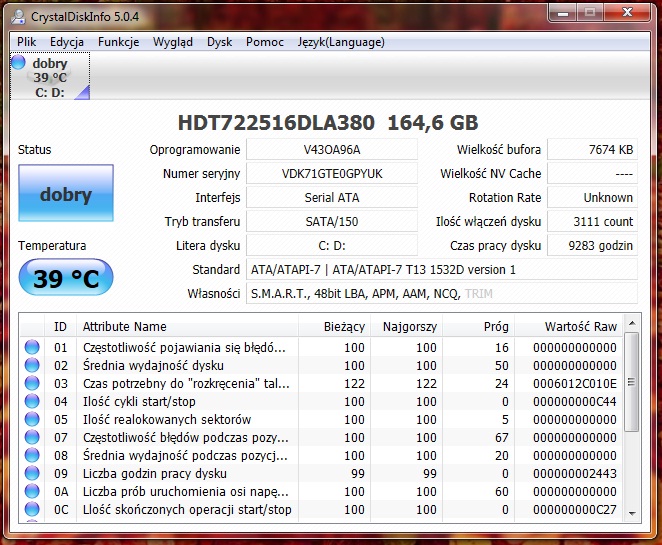Select row Średnia wydajność dysku
Viewport: 662px width, 545px height.
point(321,365)
